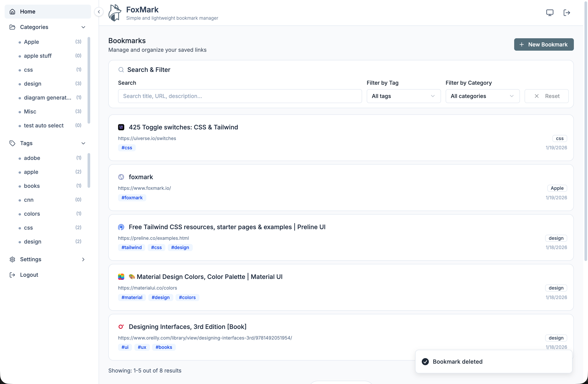The width and height of the screenshot is (588, 384).
Task: Open the All categories filter dropdown
Action: coord(482,96)
